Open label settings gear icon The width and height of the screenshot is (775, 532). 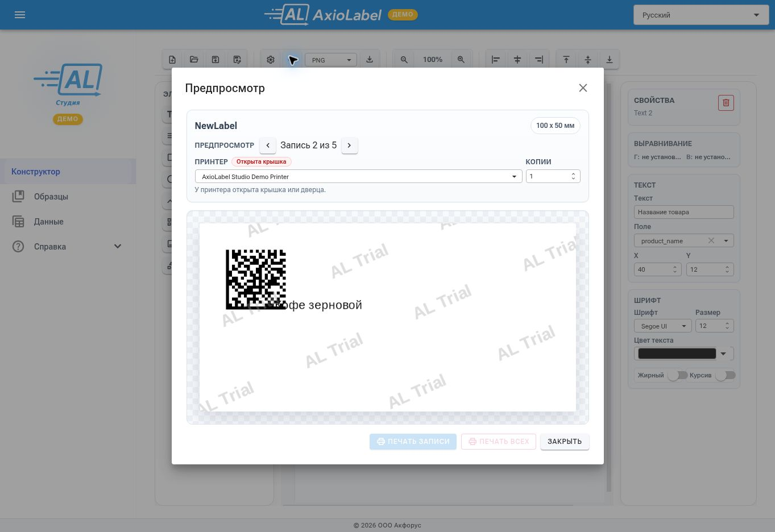(271, 60)
